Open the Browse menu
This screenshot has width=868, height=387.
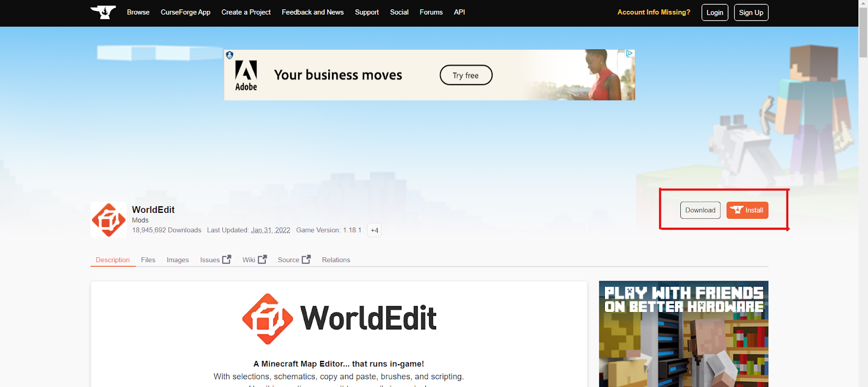pyautogui.click(x=138, y=12)
